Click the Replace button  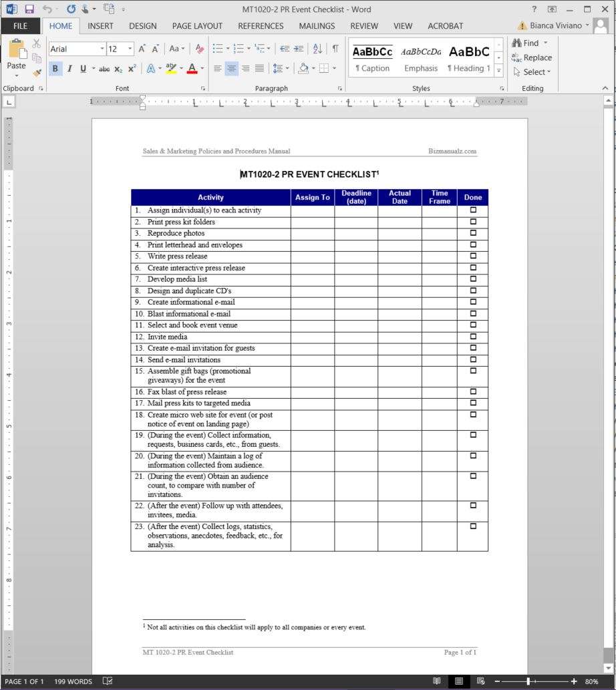(532, 57)
